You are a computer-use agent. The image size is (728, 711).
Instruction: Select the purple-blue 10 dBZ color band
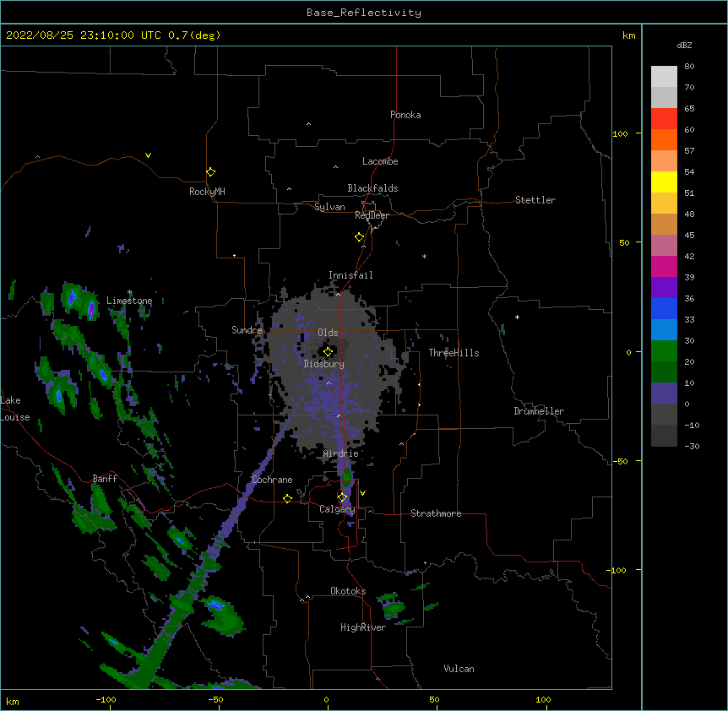tap(664, 393)
